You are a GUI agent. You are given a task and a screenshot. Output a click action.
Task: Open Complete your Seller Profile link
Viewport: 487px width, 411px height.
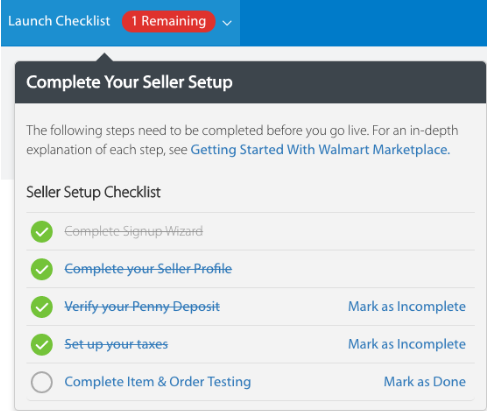pyautogui.click(x=148, y=269)
